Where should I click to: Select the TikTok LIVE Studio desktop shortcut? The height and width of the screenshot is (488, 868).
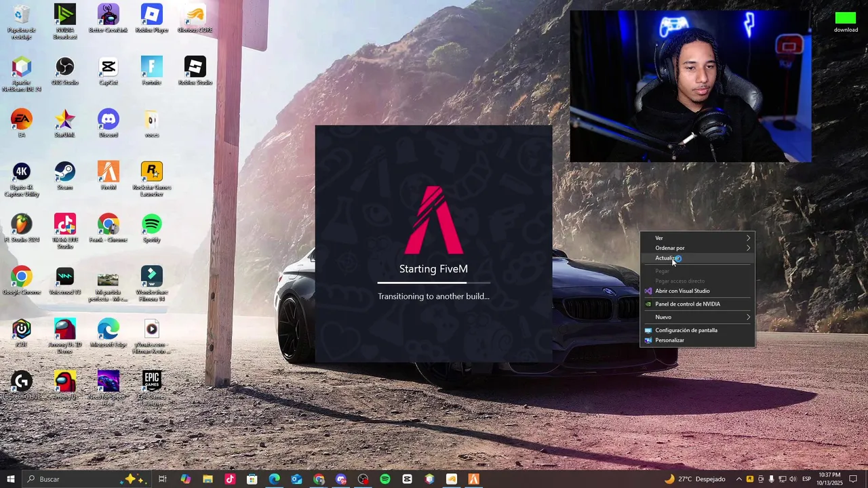65,232
